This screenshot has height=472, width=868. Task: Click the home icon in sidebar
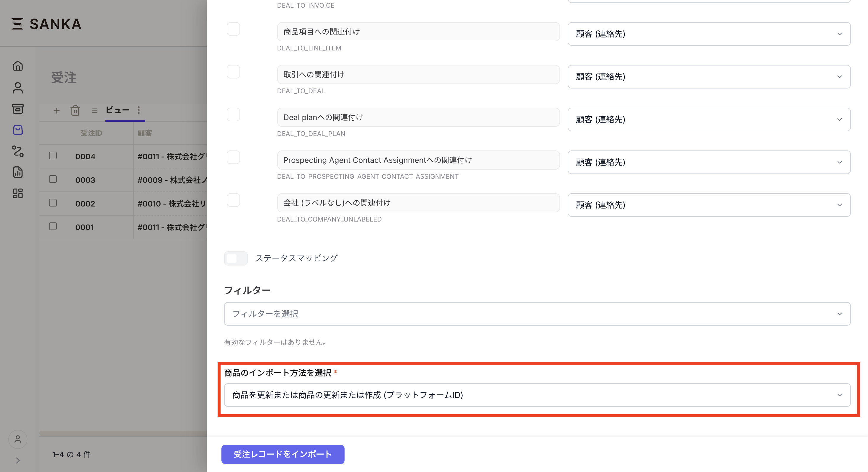(18, 66)
